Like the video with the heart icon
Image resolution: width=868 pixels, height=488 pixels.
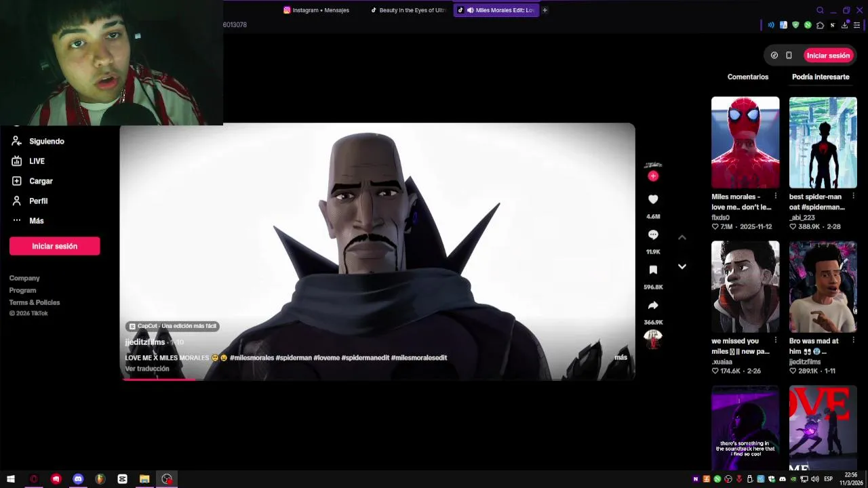pyautogui.click(x=653, y=199)
